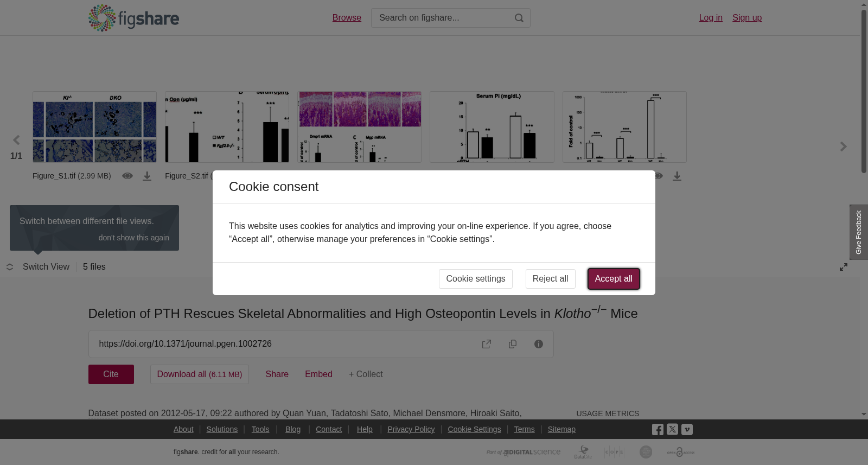Image resolution: width=868 pixels, height=465 pixels.
Task: Go to next file with right arrow
Action: coord(843,146)
